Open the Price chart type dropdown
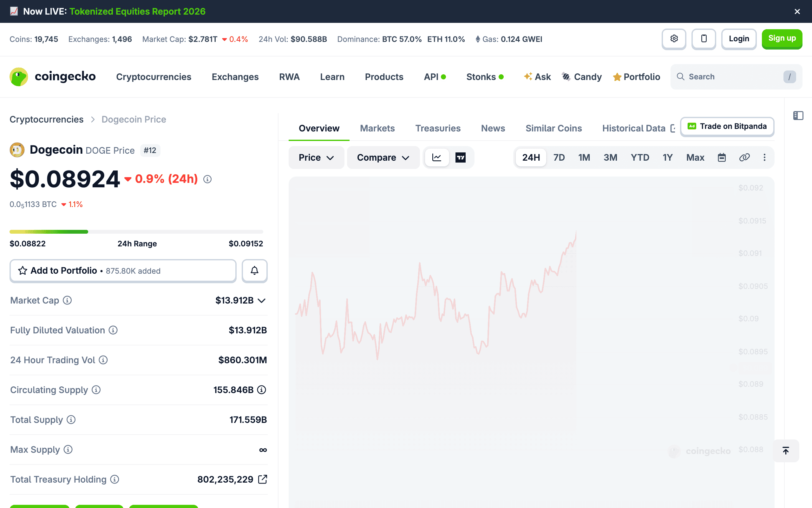 coord(317,157)
